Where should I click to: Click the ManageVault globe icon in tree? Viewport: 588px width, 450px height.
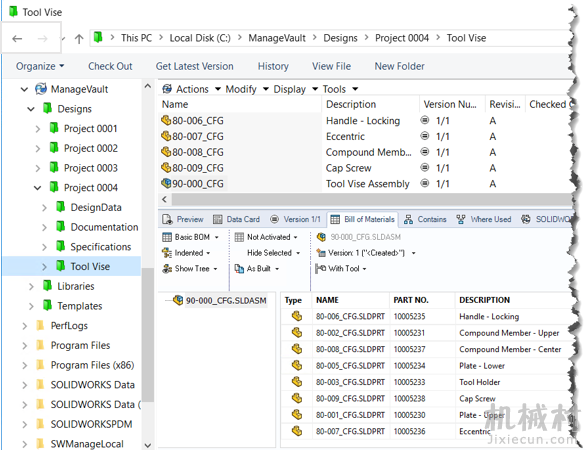point(41,89)
